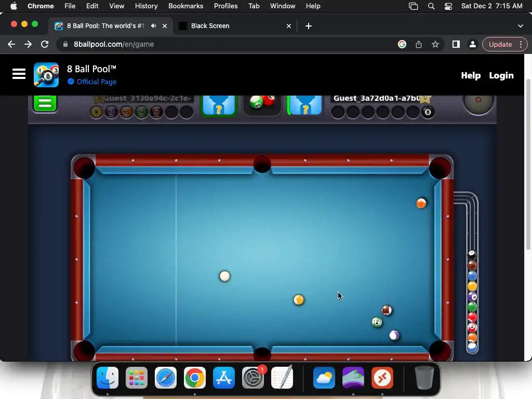
Task: Open Chrome's three-dot menu
Action: point(521,44)
